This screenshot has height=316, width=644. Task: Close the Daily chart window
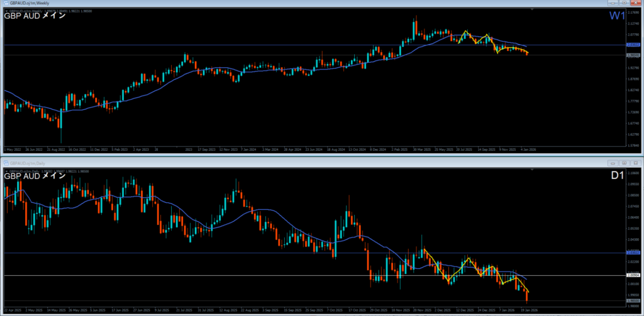(636, 163)
